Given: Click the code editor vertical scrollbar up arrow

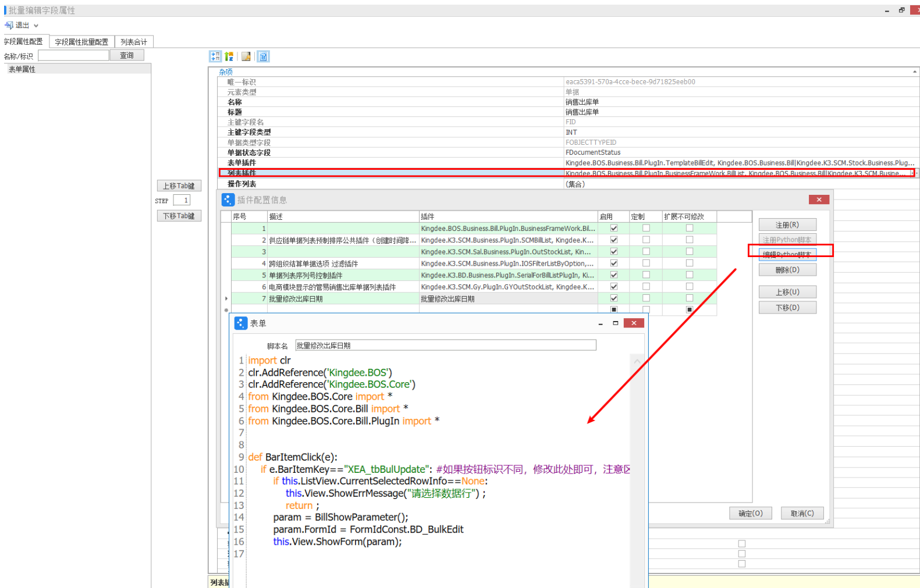Looking at the screenshot, I should (637, 362).
